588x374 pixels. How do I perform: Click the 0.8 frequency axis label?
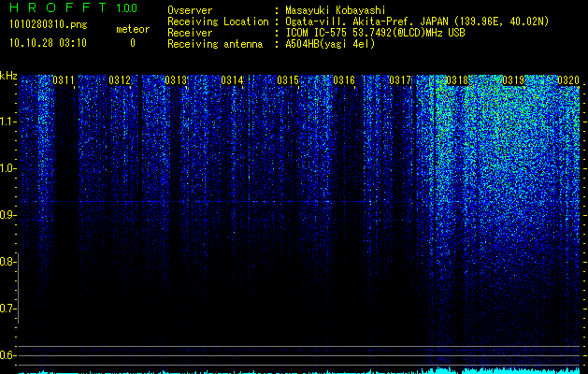point(7,262)
